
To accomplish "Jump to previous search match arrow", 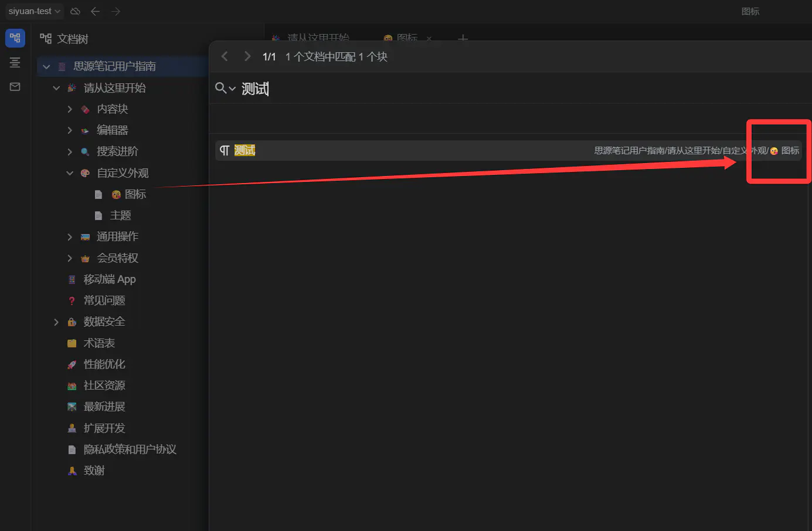I will (225, 56).
